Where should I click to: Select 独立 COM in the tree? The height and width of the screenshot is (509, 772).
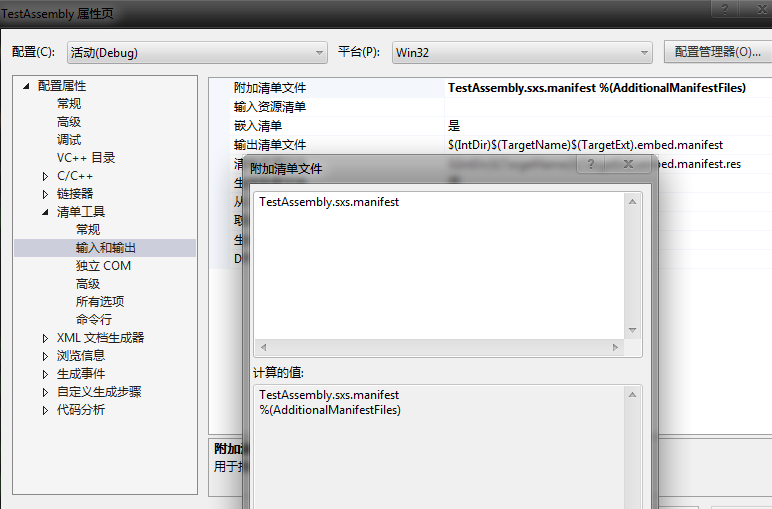(103, 266)
